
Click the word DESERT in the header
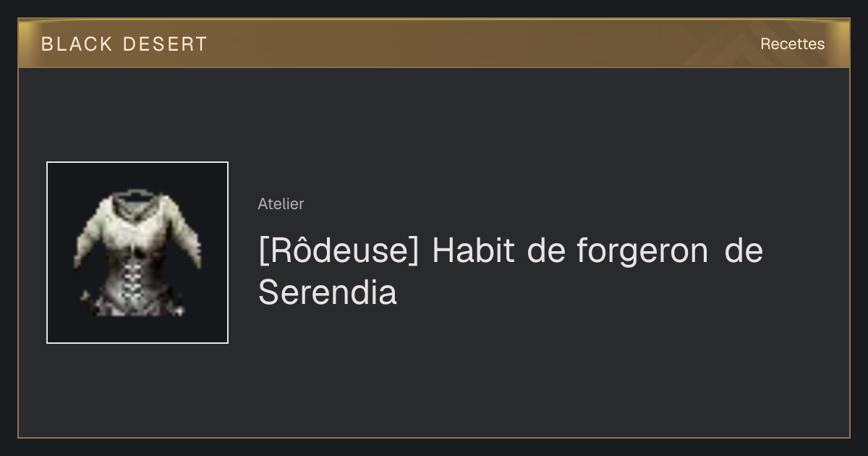point(165,44)
